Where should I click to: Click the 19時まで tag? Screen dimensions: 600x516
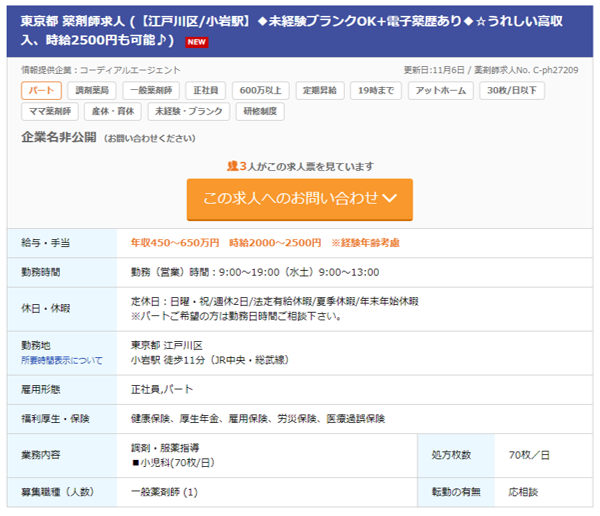(x=376, y=91)
